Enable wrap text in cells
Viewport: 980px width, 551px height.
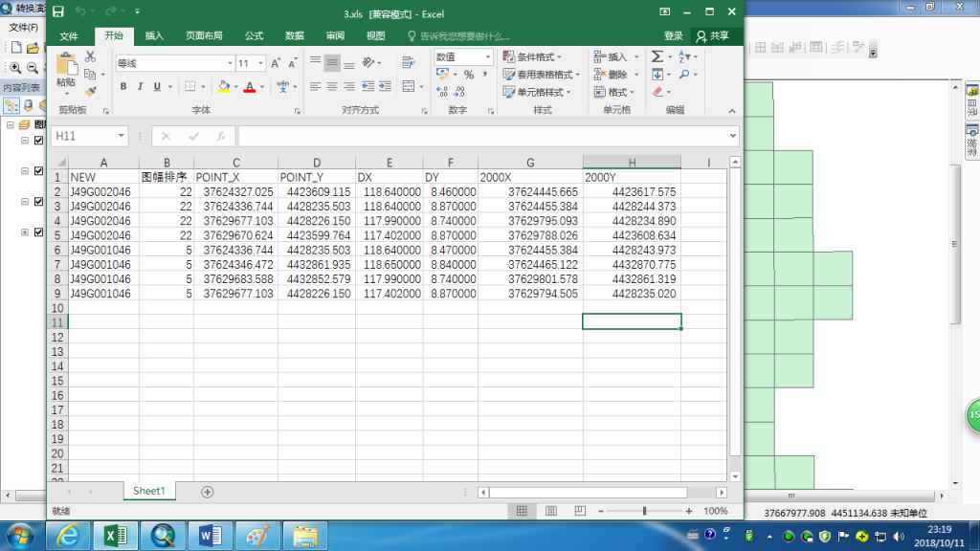[x=409, y=62]
